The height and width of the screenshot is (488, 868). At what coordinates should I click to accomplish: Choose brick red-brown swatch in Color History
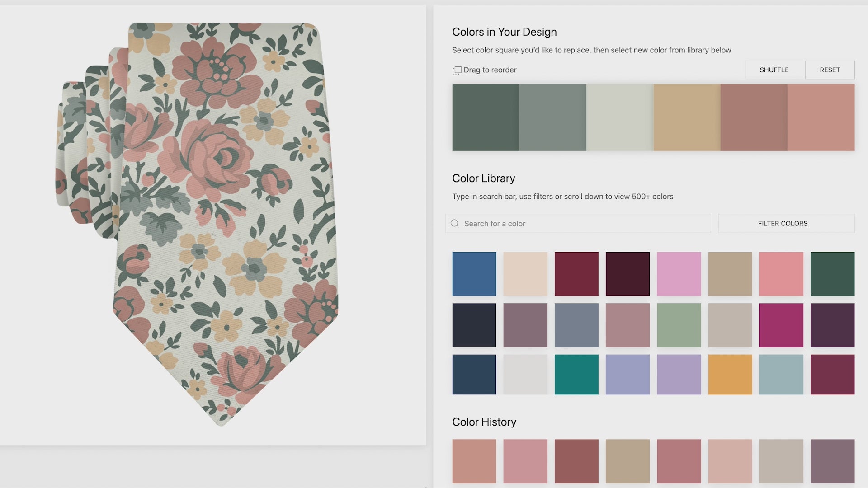point(576,461)
